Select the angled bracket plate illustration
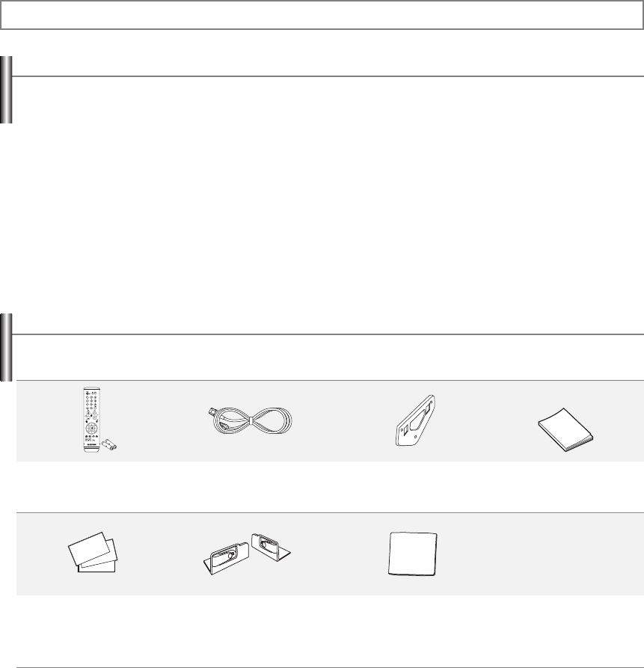 click(x=415, y=420)
